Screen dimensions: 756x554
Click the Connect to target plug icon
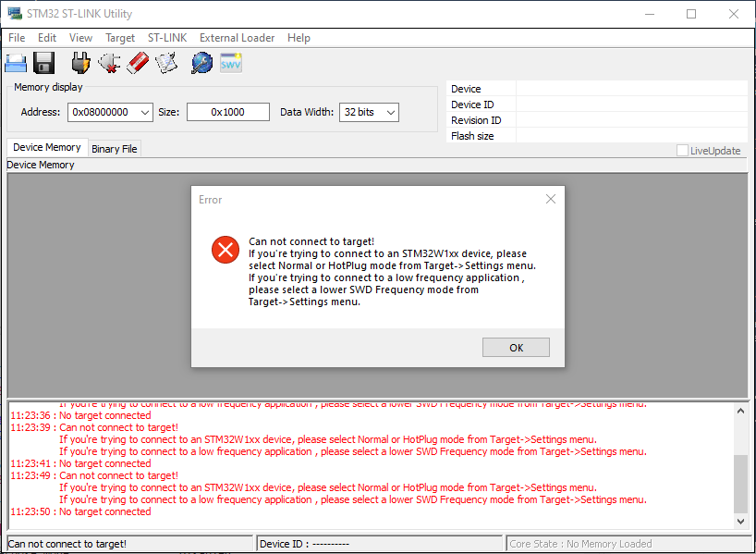tap(80, 63)
